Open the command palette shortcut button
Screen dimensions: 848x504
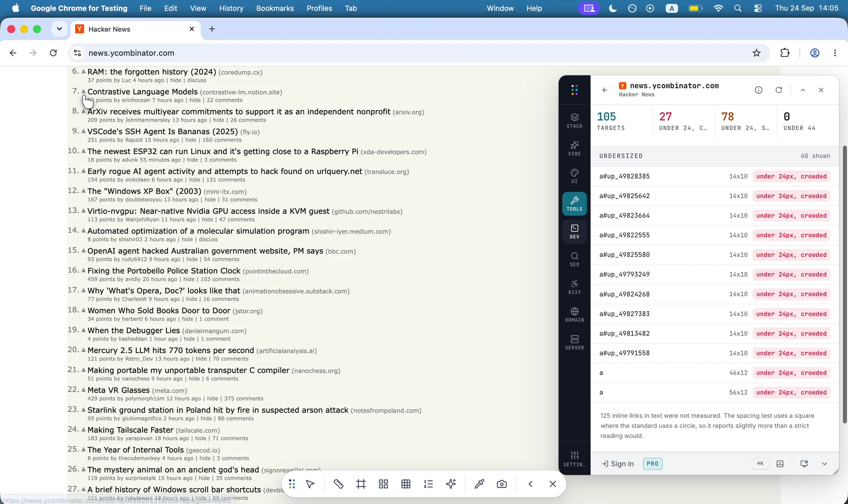click(x=760, y=464)
